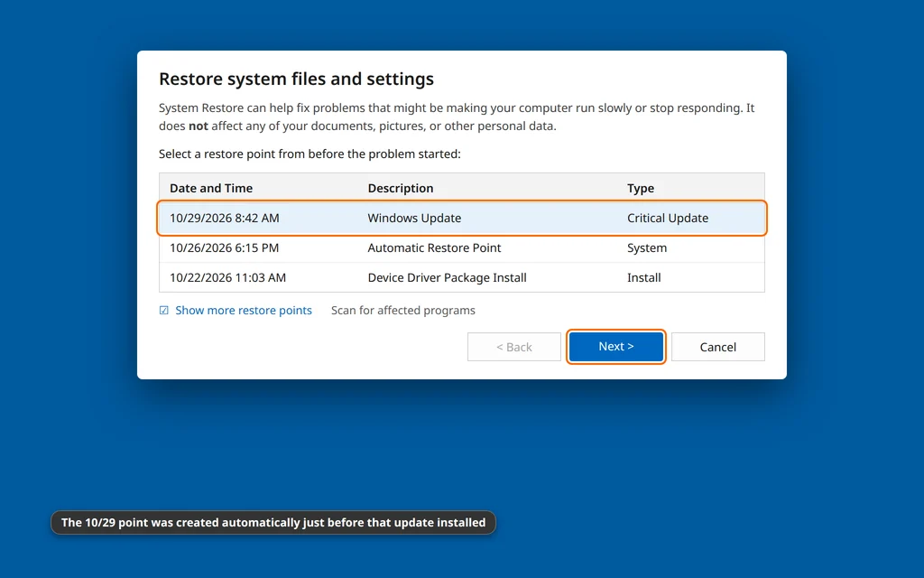Click the Critical Update type cell
This screenshot has height=578, width=924.
coord(668,219)
